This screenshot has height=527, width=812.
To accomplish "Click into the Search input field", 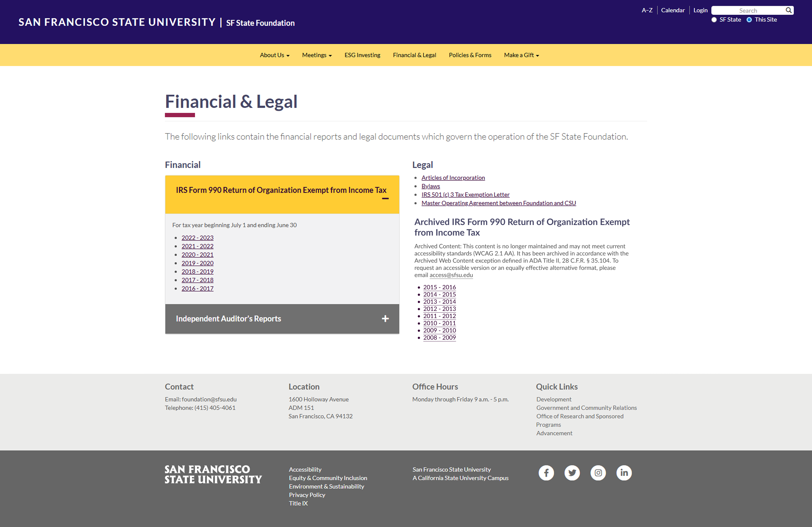I will [x=748, y=11].
